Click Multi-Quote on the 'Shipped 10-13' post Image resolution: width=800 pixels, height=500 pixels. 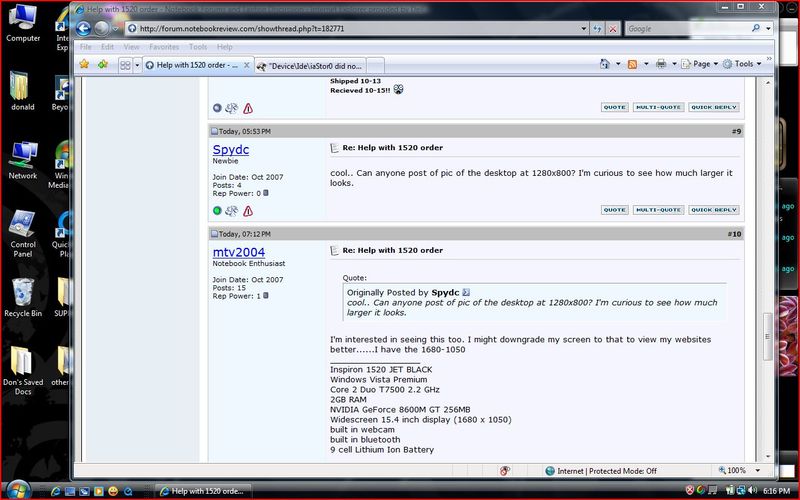tap(658, 107)
